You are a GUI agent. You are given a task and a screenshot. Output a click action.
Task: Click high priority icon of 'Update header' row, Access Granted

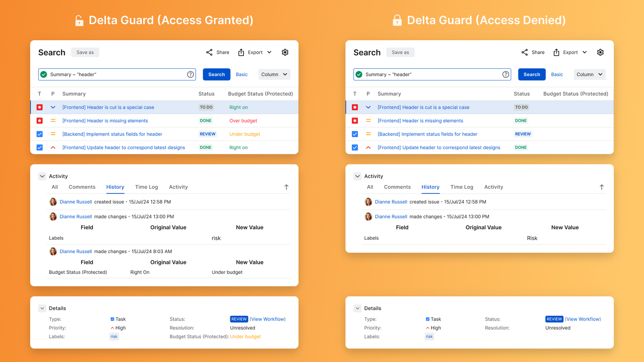[53, 148]
